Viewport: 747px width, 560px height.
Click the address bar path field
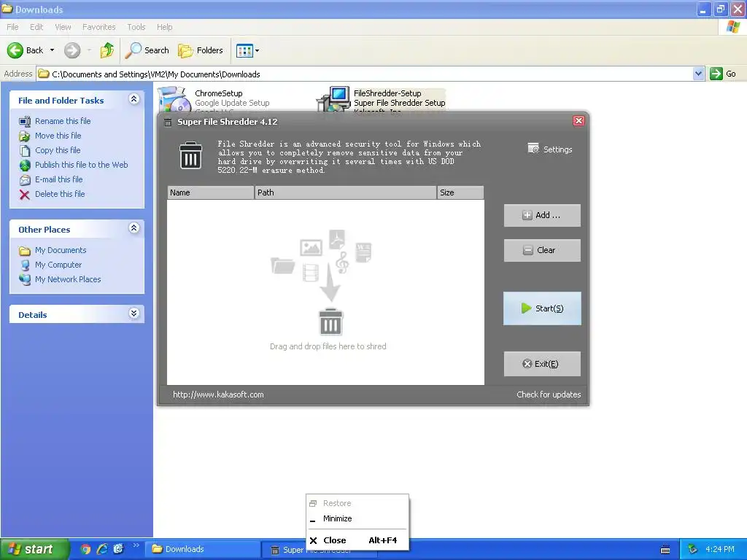[x=365, y=74]
